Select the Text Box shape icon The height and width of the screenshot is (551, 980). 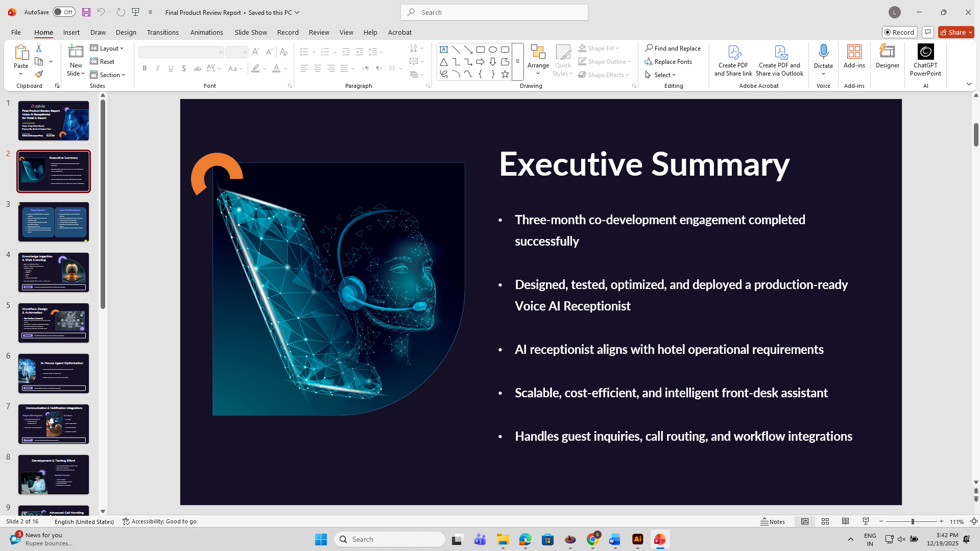(444, 50)
